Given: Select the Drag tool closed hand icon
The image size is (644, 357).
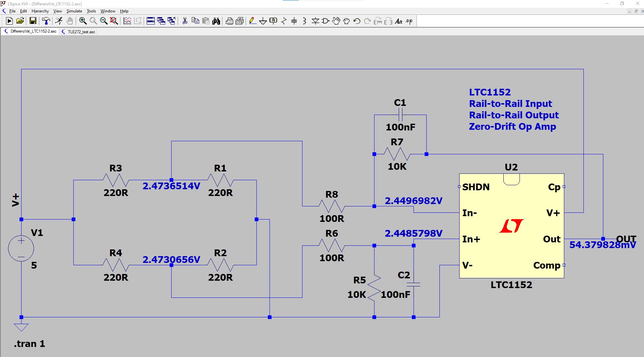Looking at the screenshot, I should (347, 21).
